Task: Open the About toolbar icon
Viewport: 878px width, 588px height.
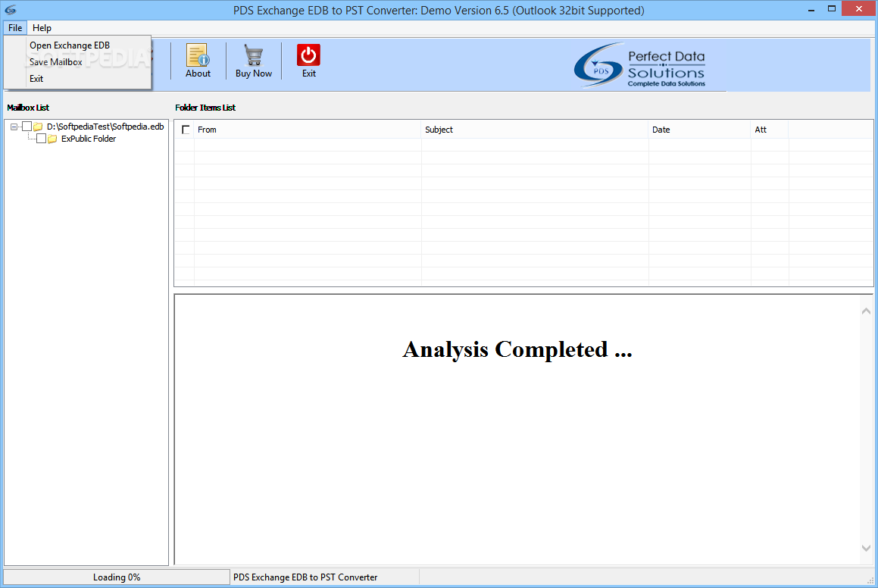Action: pyautogui.click(x=198, y=61)
